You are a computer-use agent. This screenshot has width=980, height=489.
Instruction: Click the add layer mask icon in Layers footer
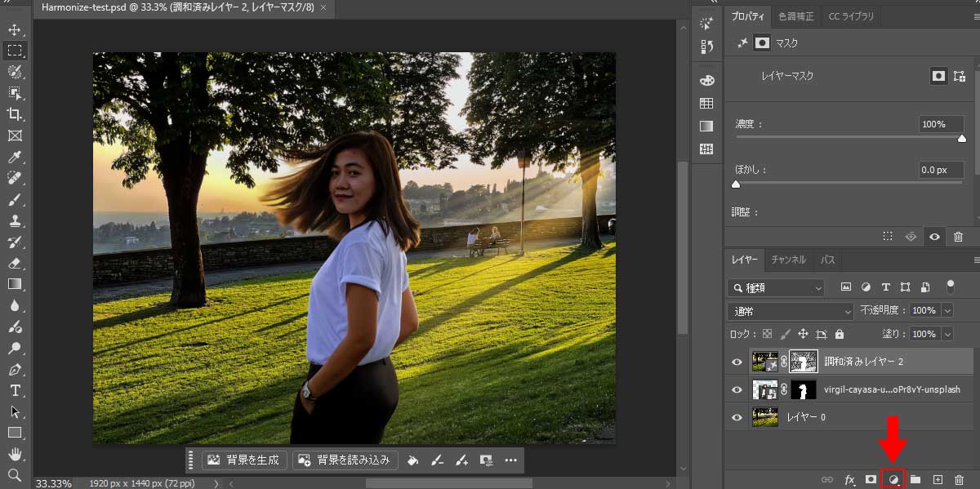click(871, 480)
